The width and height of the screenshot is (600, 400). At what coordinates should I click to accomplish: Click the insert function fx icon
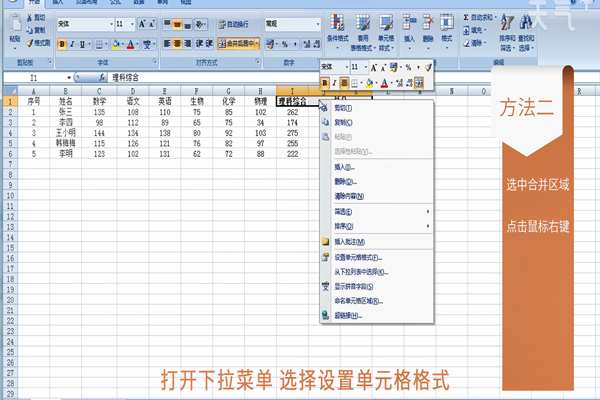tap(102, 78)
